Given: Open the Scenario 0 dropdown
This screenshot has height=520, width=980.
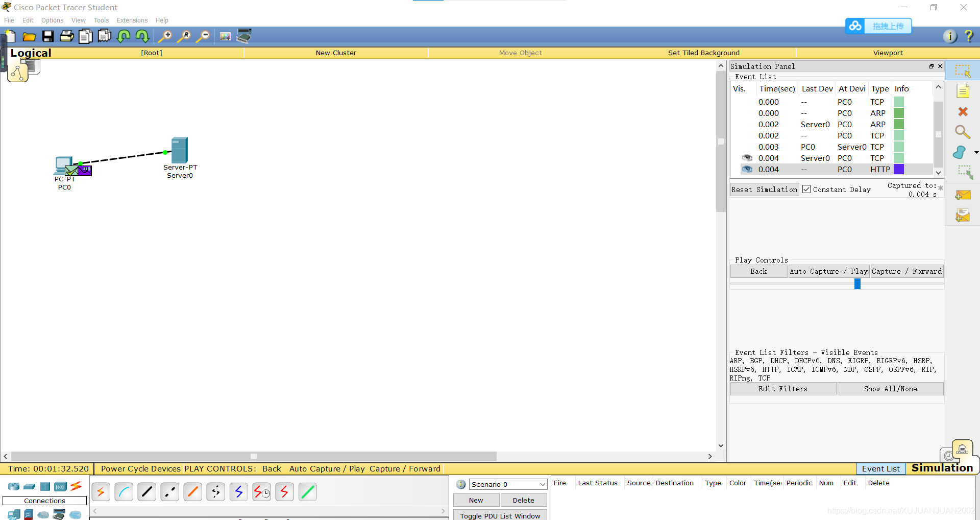Looking at the screenshot, I should tap(508, 484).
